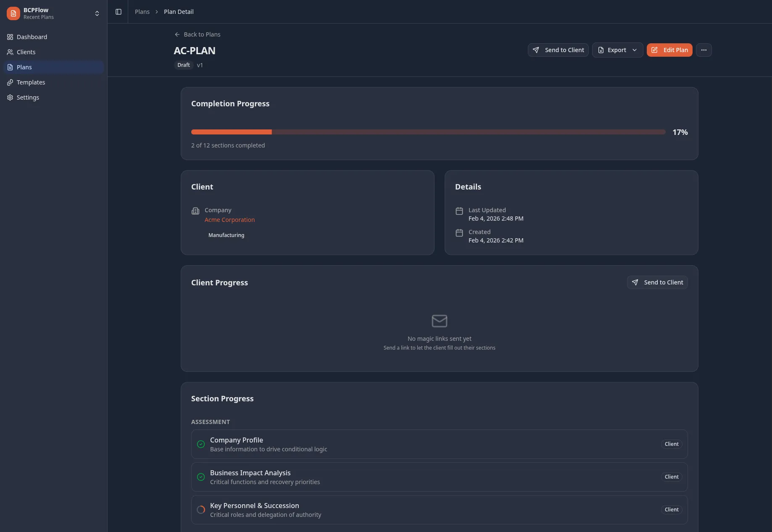Click the completion progress bar

click(x=428, y=132)
